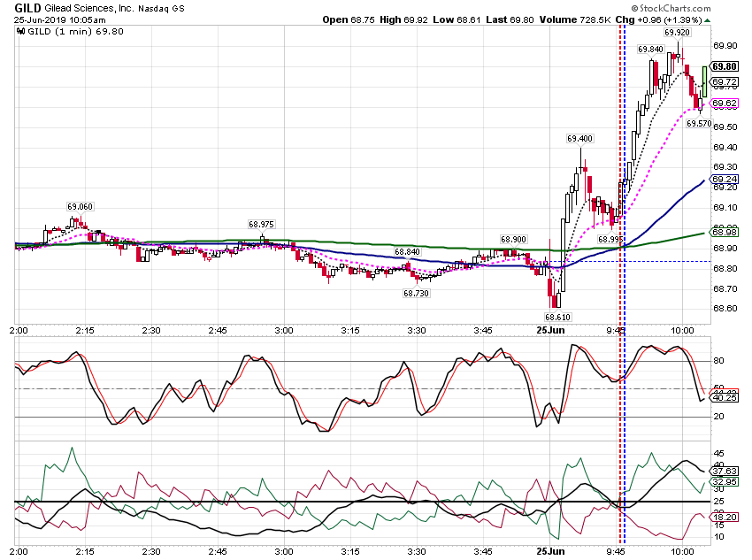Click the green up-arrow next to Chg percentage
Image resolution: width=752 pixels, height=560 pixels.
[708, 20]
